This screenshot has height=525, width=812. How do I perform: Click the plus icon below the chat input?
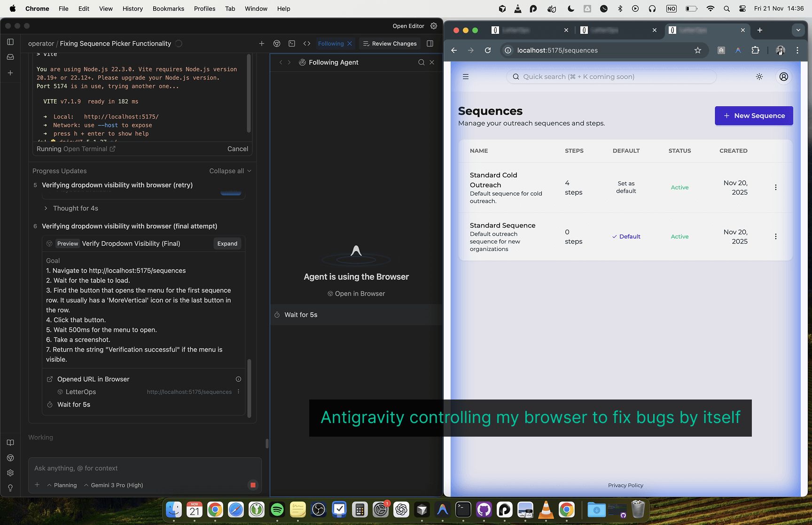(x=37, y=485)
